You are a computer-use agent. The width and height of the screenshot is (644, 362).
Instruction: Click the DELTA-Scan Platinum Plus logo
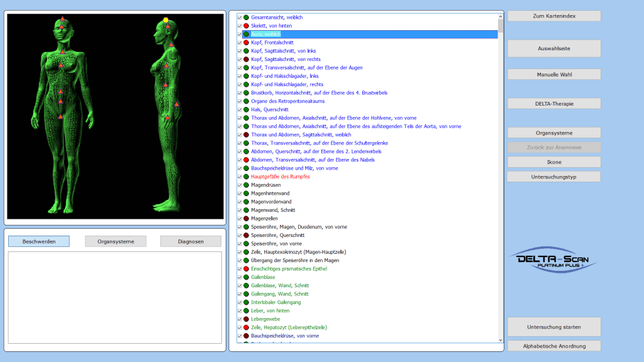tap(553, 260)
